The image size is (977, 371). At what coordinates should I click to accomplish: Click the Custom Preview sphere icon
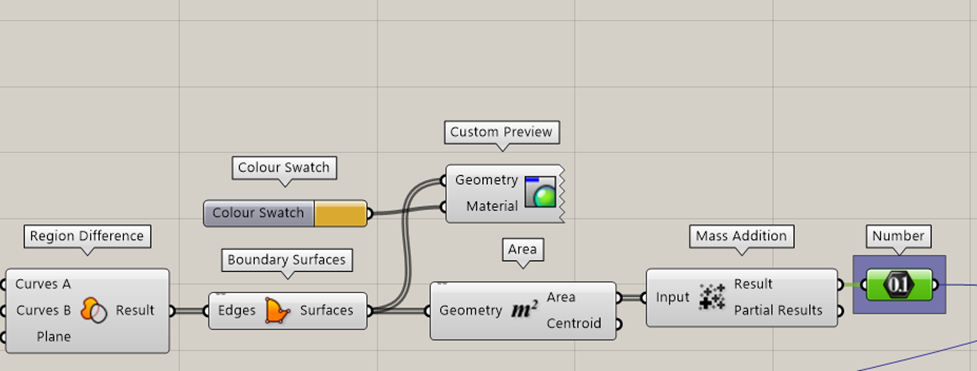point(540,192)
